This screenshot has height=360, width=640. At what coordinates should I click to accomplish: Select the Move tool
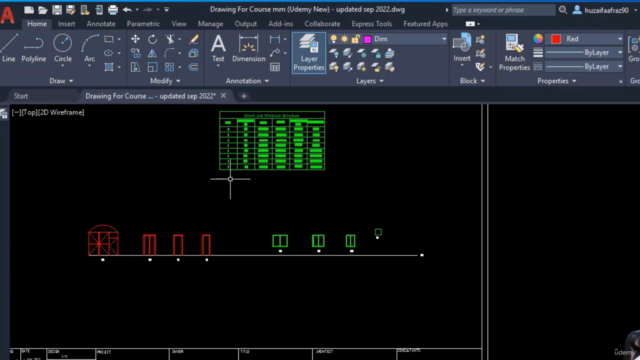pyautogui.click(x=135, y=39)
